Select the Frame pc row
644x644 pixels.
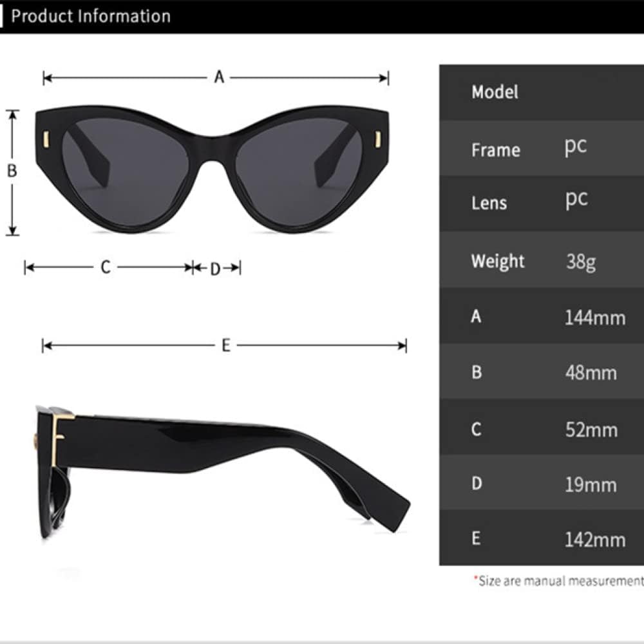542,148
